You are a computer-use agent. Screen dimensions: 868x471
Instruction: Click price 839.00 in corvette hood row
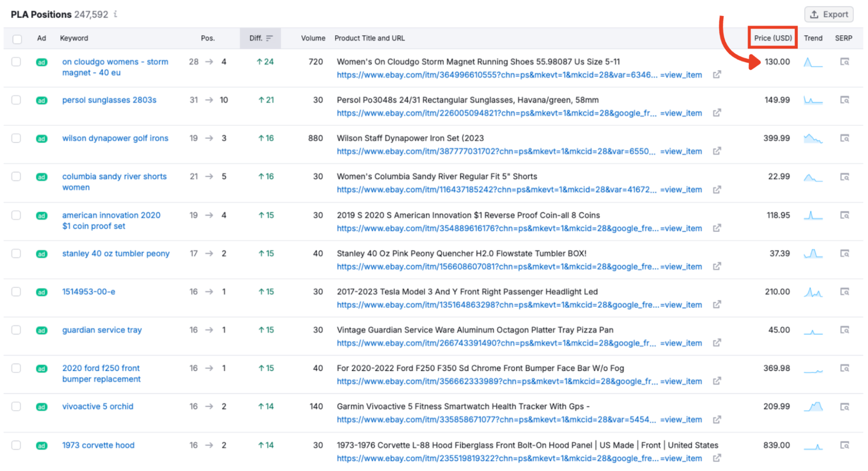pos(776,445)
